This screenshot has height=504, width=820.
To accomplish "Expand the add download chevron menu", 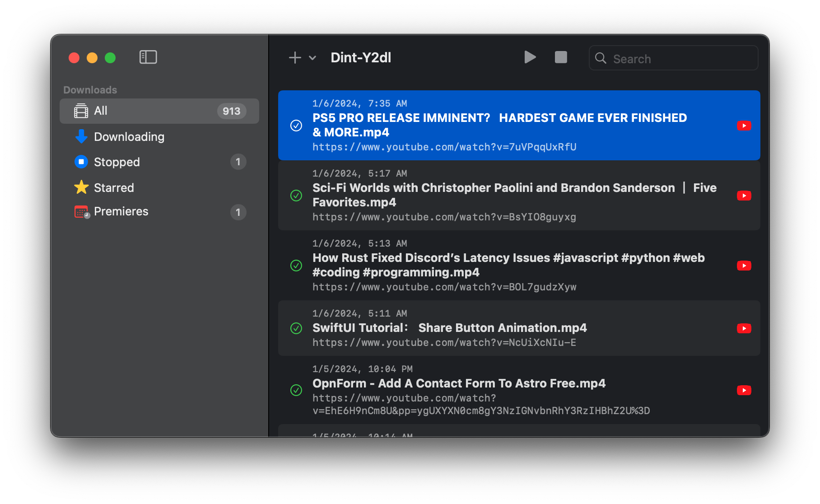I will pyautogui.click(x=312, y=58).
